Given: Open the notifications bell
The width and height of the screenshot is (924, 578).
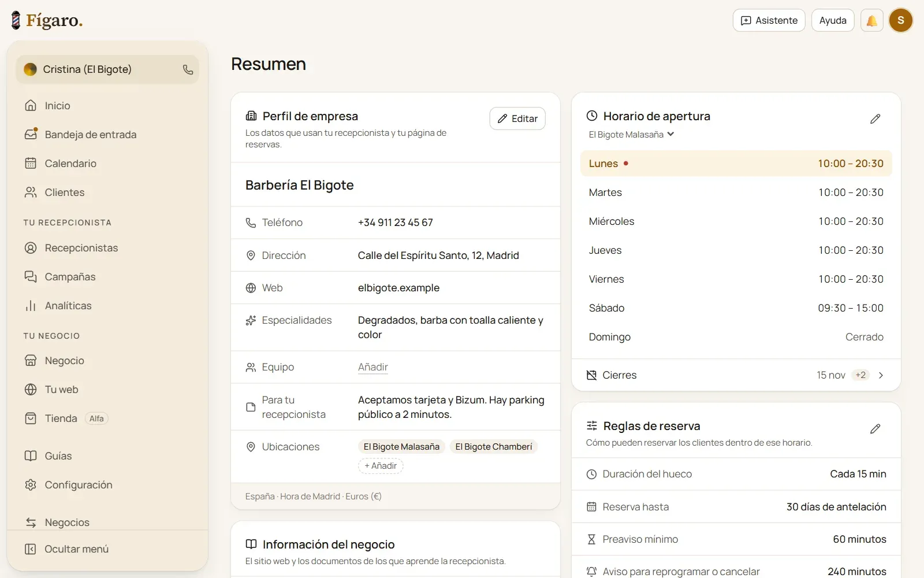Looking at the screenshot, I should [x=871, y=20].
